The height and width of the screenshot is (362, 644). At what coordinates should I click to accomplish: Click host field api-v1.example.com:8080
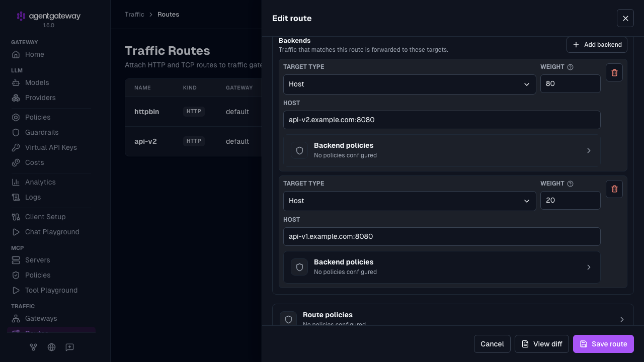tap(442, 236)
